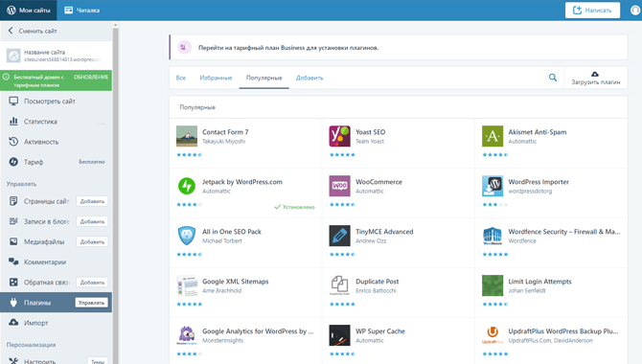This screenshot has height=364, width=642.
Task: Open the Yoast SEO plugin icon
Action: click(x=339, y=136)
